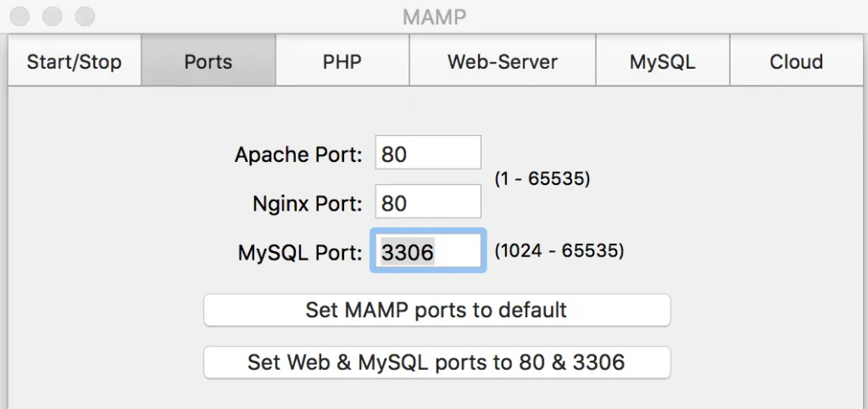868x409 pixels.
Task: Click the Apache Port label
Action: click(x=298, y=154)
